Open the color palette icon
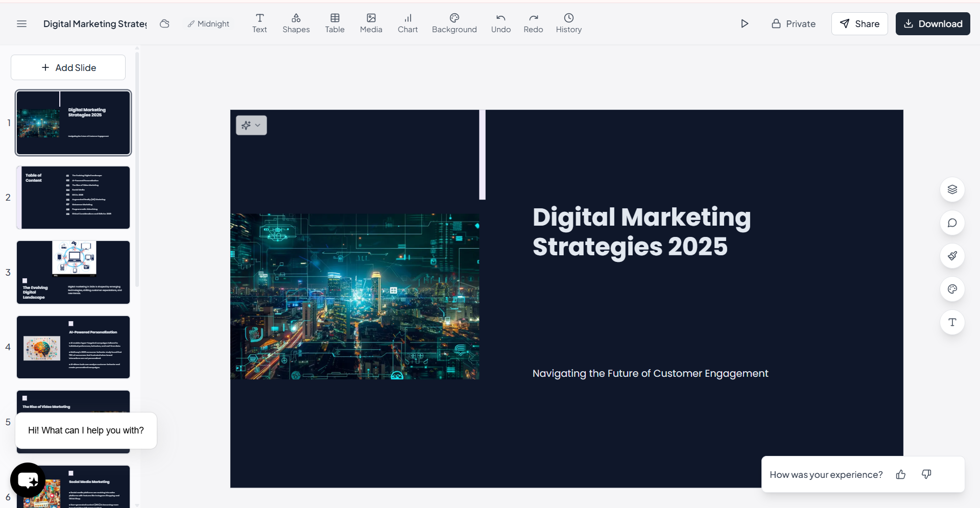The height and width of the screenshot is (508, 980). [x=952, y=289]
